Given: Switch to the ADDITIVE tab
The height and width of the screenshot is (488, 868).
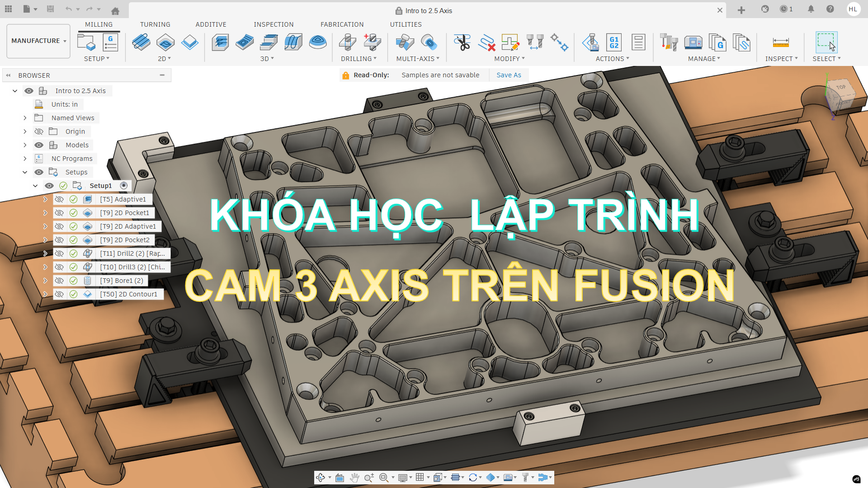Looking at the screenshot, I should (211, 24).
